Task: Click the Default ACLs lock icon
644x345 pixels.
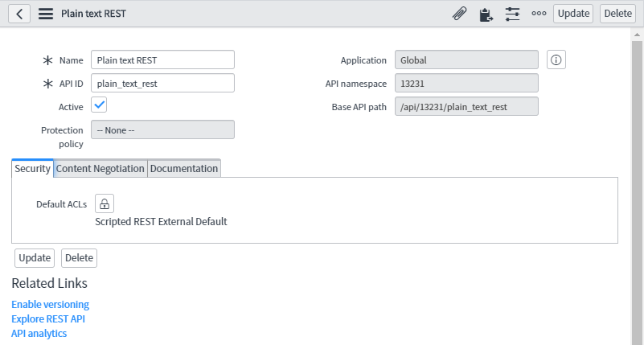Action: (x=105, y=203)
